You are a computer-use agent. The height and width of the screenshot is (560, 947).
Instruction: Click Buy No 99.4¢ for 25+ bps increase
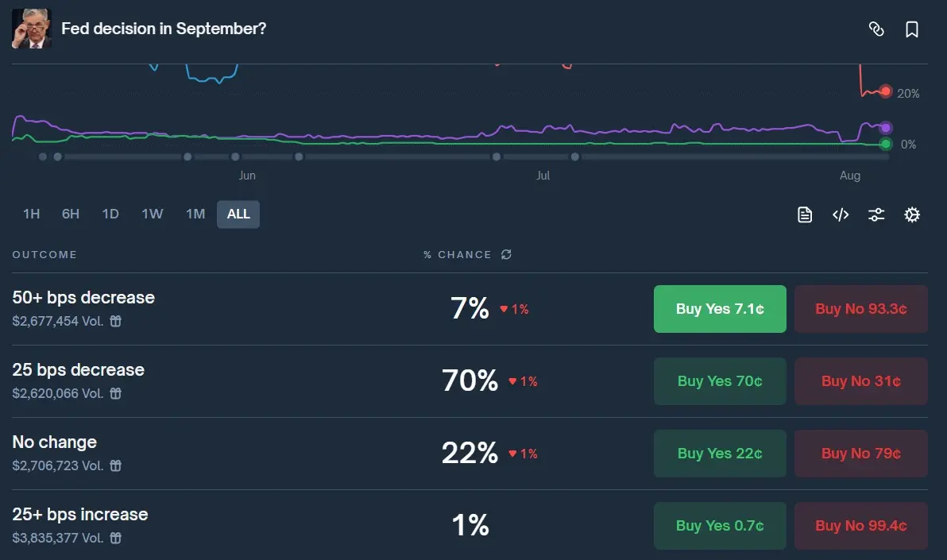[x=860, y=526]
